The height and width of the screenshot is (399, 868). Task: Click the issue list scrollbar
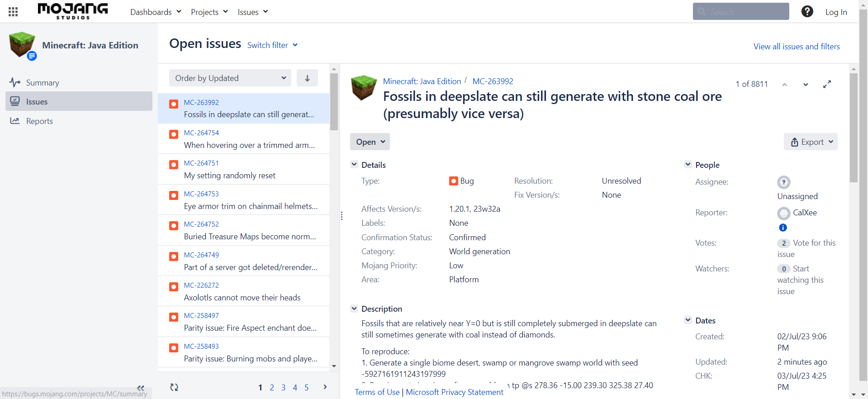tap(334, 102)
